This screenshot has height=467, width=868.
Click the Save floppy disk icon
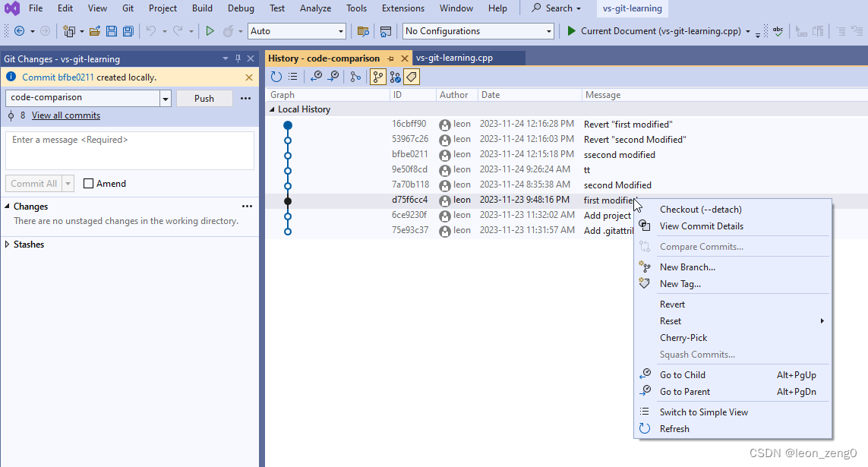(x=112, y=31)
